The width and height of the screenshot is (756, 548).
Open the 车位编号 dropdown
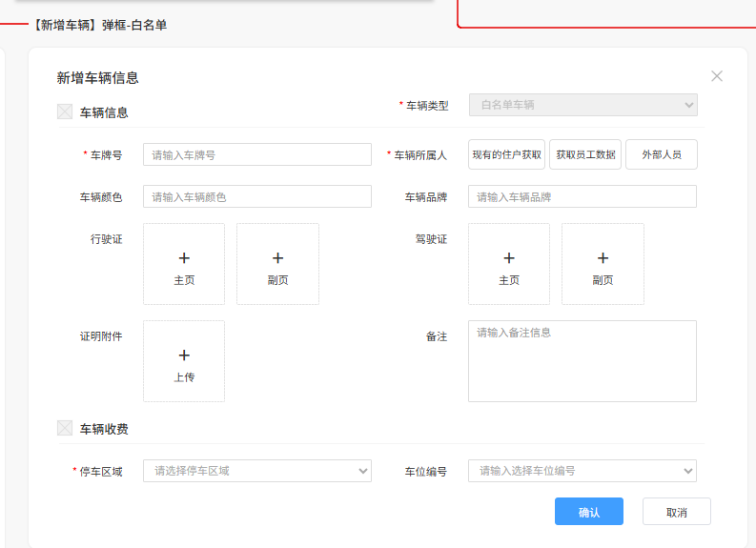coord(582,471)
